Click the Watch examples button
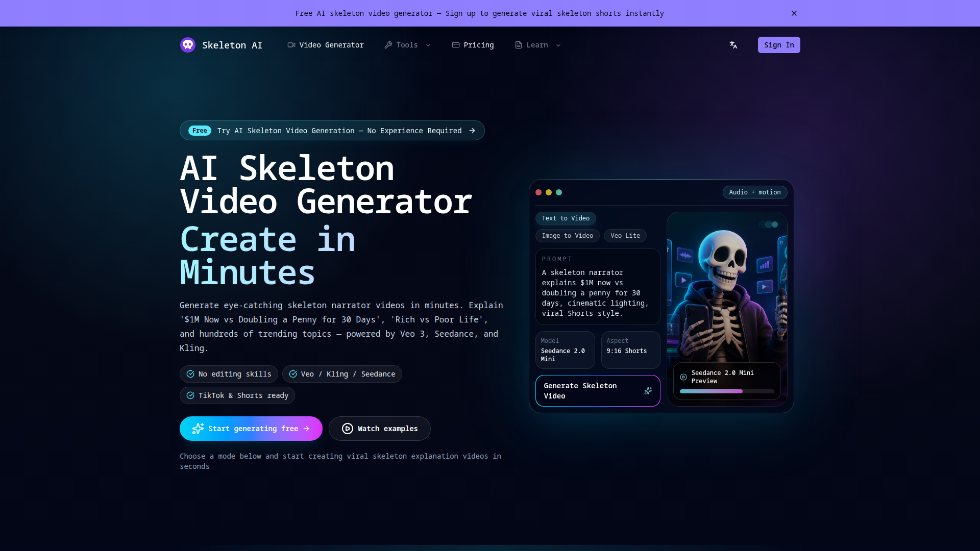 pyautogui.click(x=380, y=429)
